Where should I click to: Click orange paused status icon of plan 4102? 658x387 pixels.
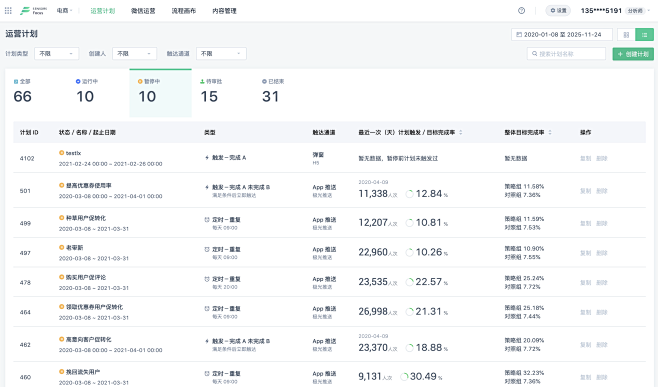(x=62, y=153)
